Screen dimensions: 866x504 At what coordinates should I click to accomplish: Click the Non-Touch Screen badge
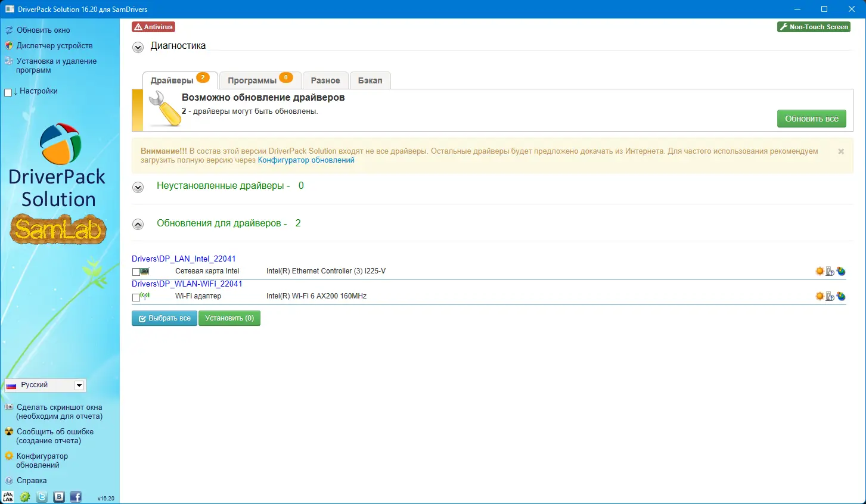814,27
